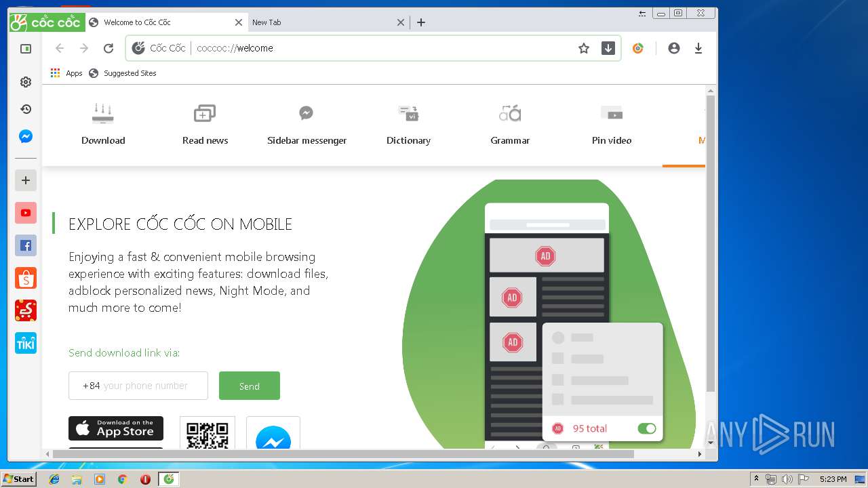The height and width of the screenshot is (488, 868).
Task: Bookmark this page with the star
Action: pyautogui.click(x=584, y=48)
